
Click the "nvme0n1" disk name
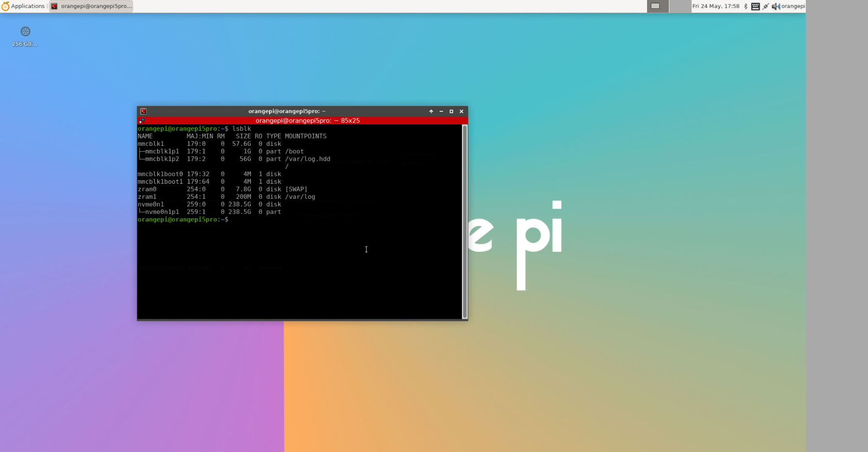(151, 205)
